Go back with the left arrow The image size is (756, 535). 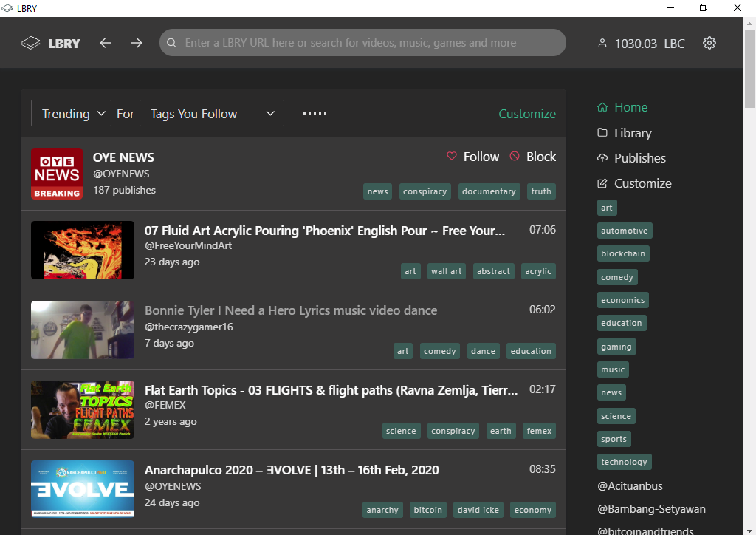tap(106, 43)
